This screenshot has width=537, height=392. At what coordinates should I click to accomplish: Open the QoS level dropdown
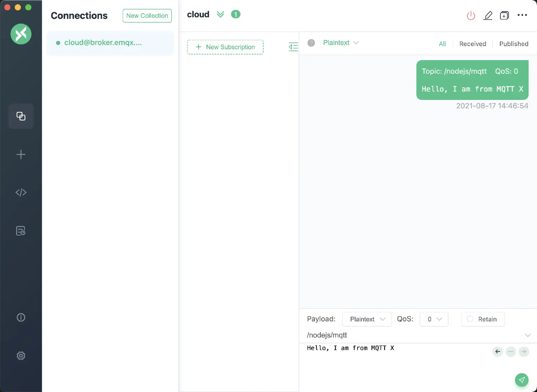point(434,319)
